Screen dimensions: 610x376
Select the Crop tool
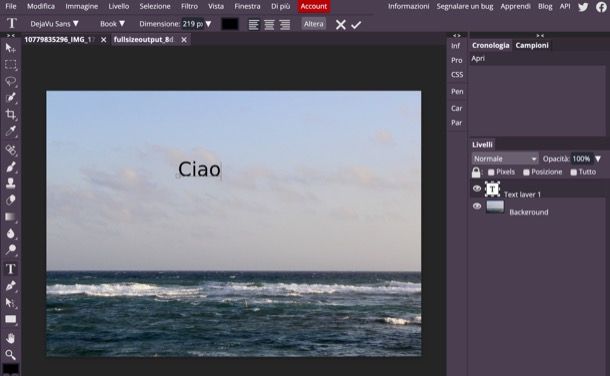click(x=11, y=114)
